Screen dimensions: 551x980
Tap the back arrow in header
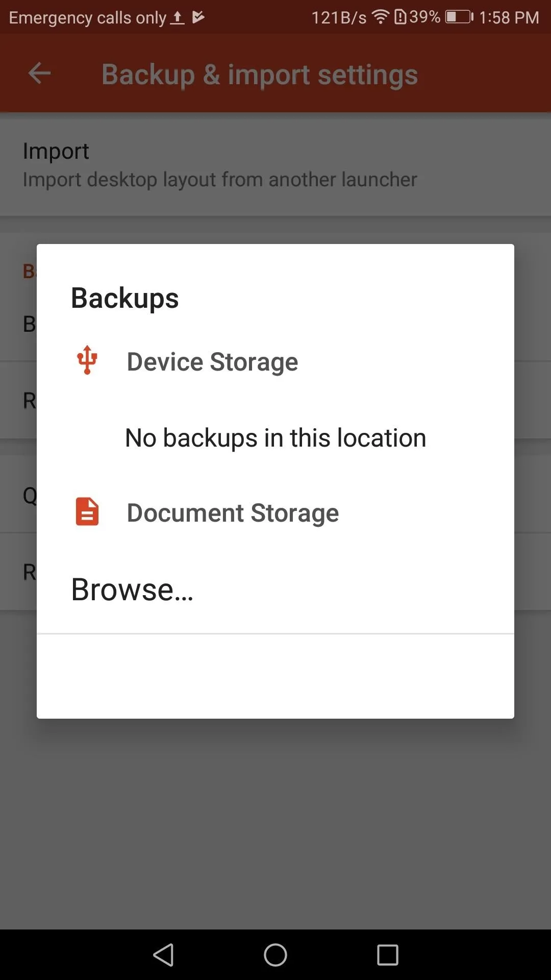click(x=39, y=73)
